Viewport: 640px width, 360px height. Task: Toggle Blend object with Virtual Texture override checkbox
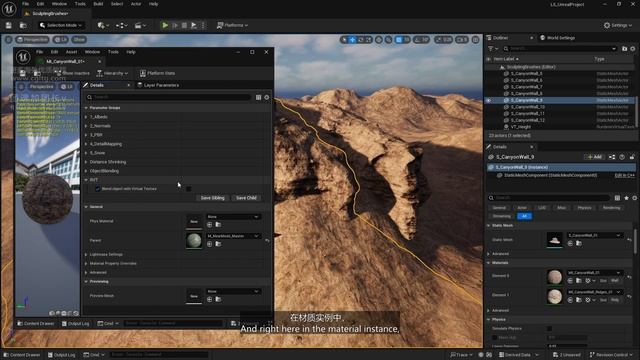[x=98, y=189]
